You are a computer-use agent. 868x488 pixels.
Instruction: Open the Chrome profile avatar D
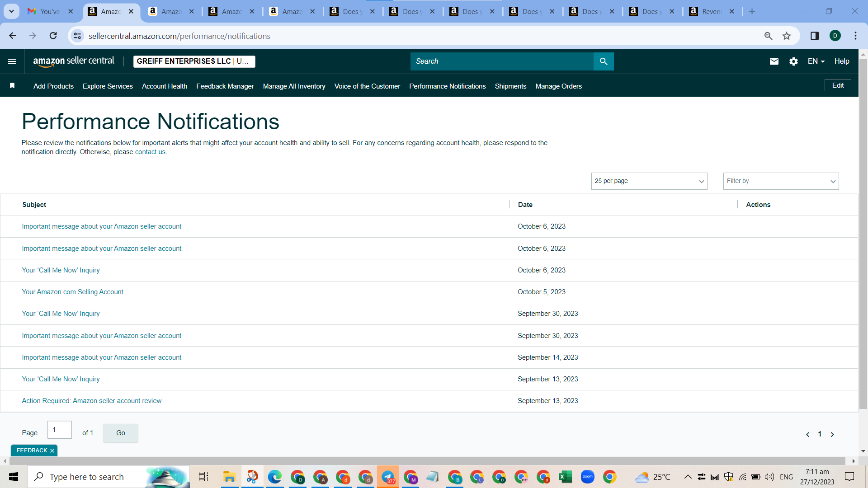pos(835,36)
